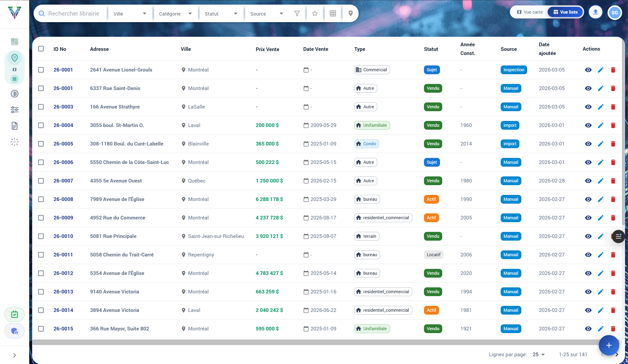This screenshot has width=628, height=364.
Task: Click the sliders settings sidebar icon
Action: click(14, 109)
